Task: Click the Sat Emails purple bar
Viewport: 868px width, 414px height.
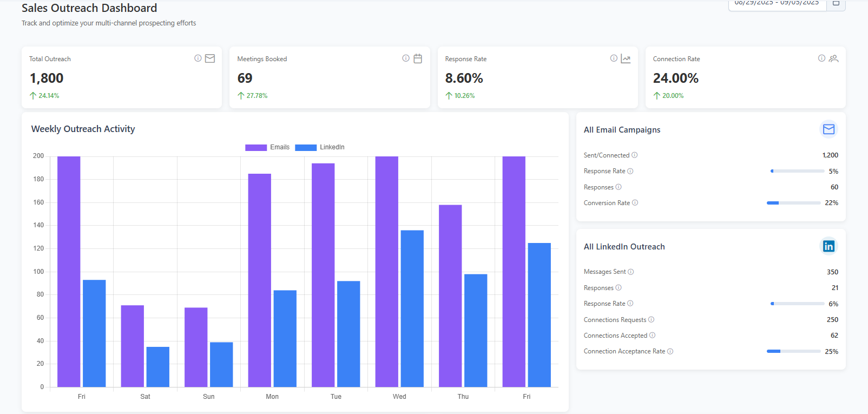Action: pos(133,346)
